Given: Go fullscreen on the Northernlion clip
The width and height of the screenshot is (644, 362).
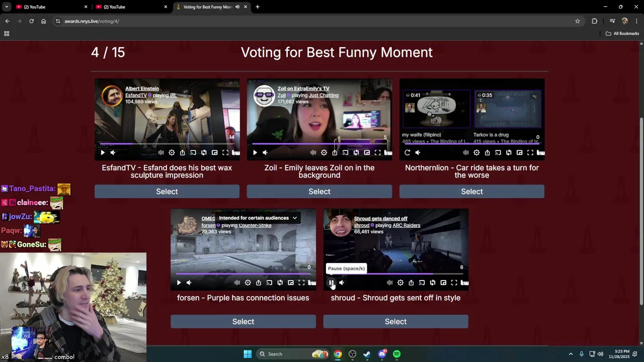Looking at the screenshot, I should (x=530, y=152).
